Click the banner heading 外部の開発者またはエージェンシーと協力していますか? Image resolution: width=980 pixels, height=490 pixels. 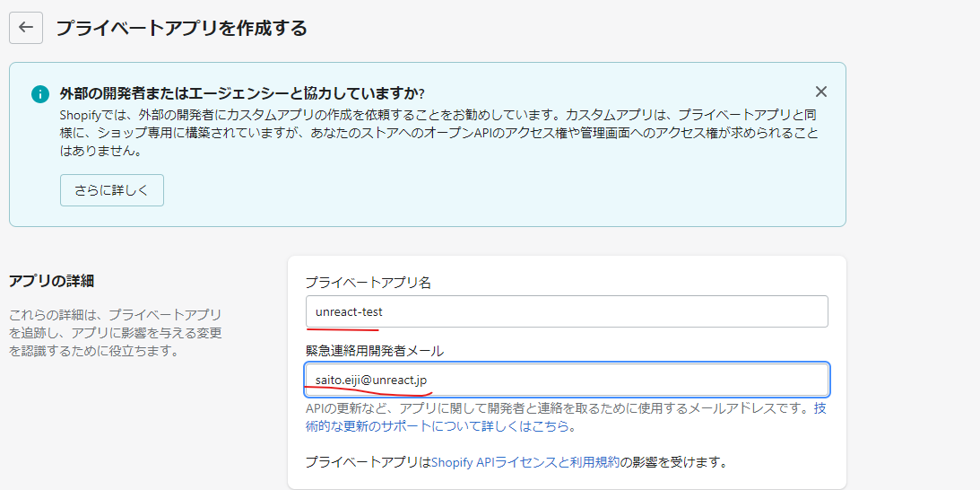tap(242, 94)
